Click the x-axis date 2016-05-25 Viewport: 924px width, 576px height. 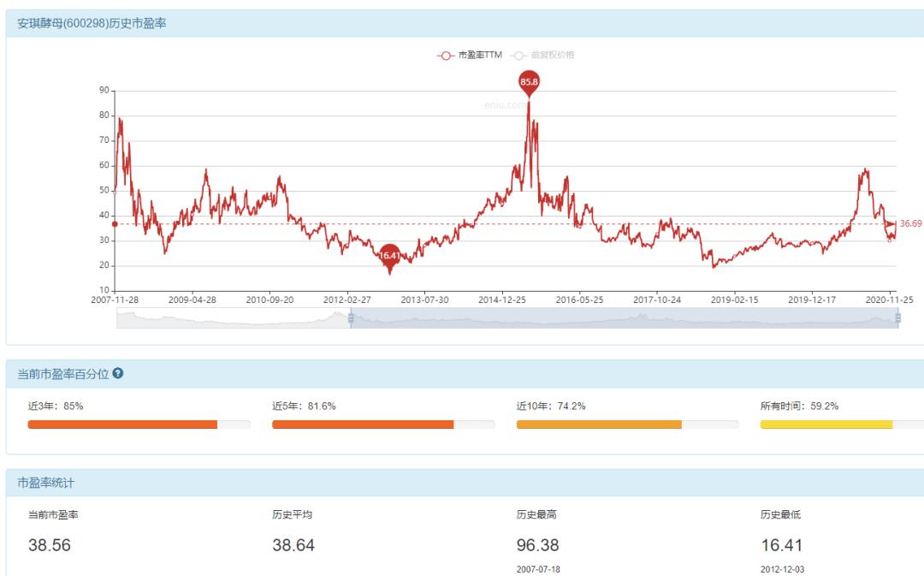click(579, 300)
